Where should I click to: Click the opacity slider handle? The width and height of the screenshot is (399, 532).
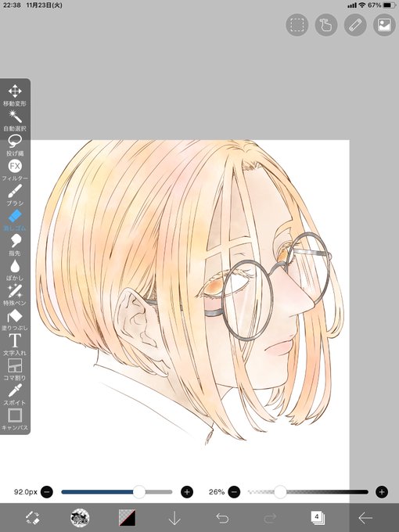point(280,491)
